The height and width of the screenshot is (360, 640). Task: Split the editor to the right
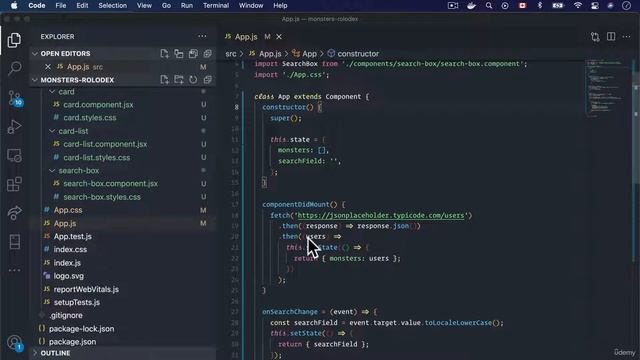coord(611,37)
